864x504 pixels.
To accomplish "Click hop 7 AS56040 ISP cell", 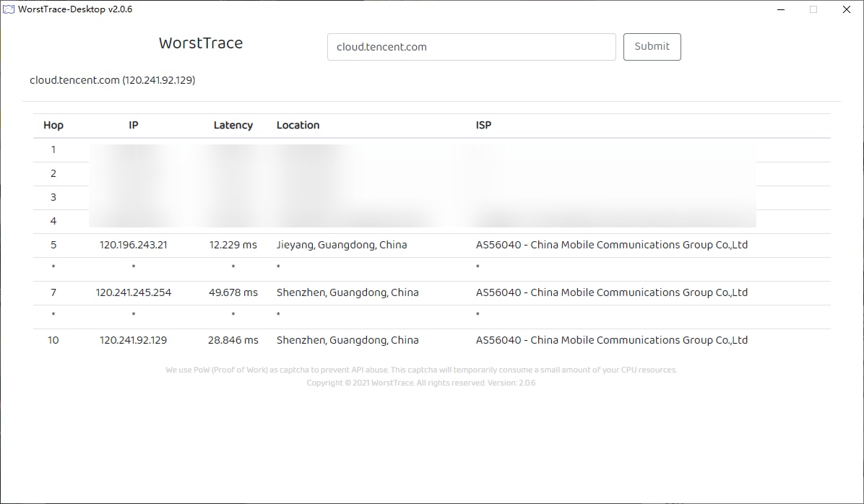I will click(x=612, y=292).
